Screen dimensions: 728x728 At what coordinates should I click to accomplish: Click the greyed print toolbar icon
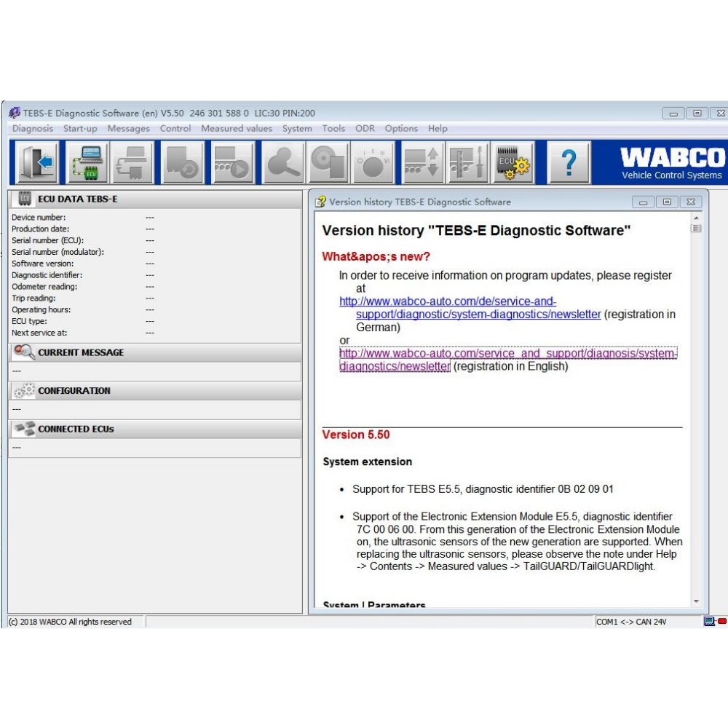coord(132,162)
